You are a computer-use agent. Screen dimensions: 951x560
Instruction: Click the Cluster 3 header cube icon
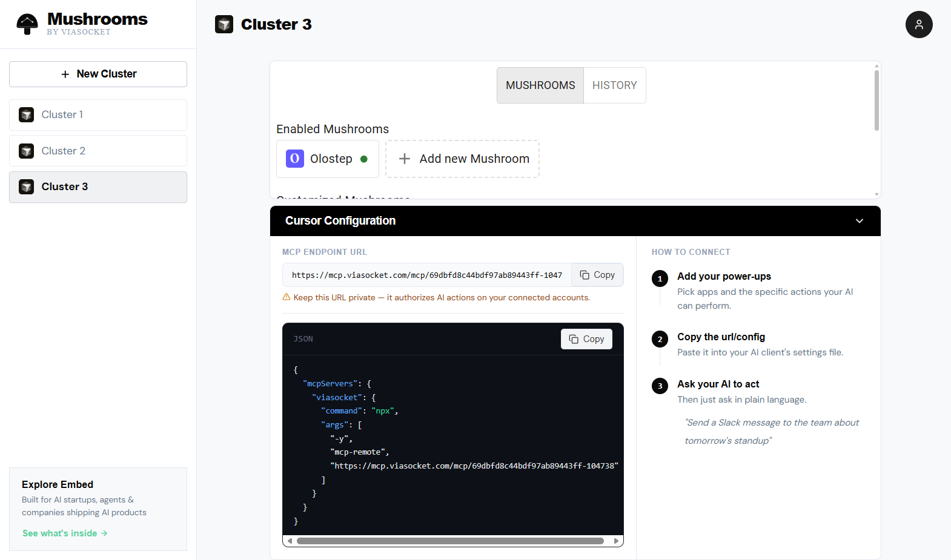pos(224,24)
